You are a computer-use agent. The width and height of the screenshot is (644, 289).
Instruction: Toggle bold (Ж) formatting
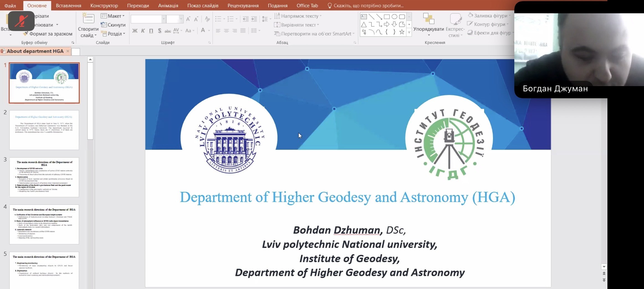[x=135, y=31]
